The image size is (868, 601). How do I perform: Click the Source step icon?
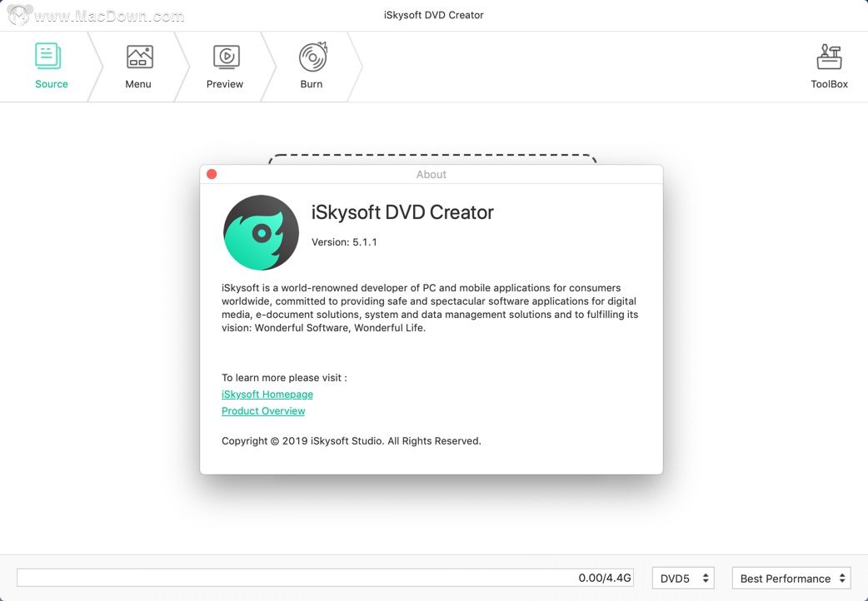(x=48, y=56)
